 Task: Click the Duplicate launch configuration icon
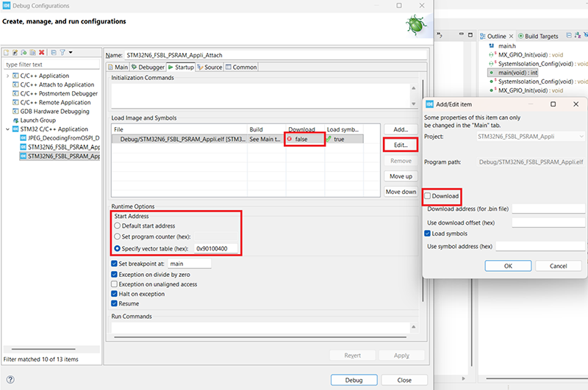[x=32, y=53]
